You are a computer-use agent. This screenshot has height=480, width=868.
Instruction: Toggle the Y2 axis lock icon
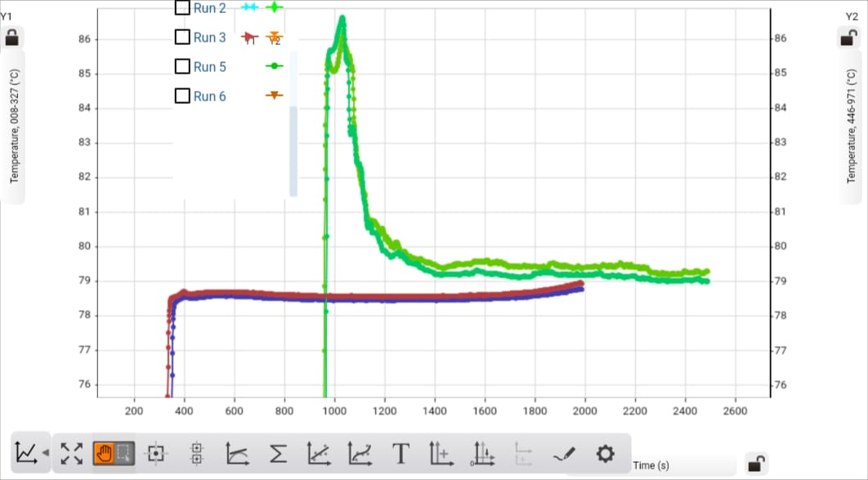point(849,38)
